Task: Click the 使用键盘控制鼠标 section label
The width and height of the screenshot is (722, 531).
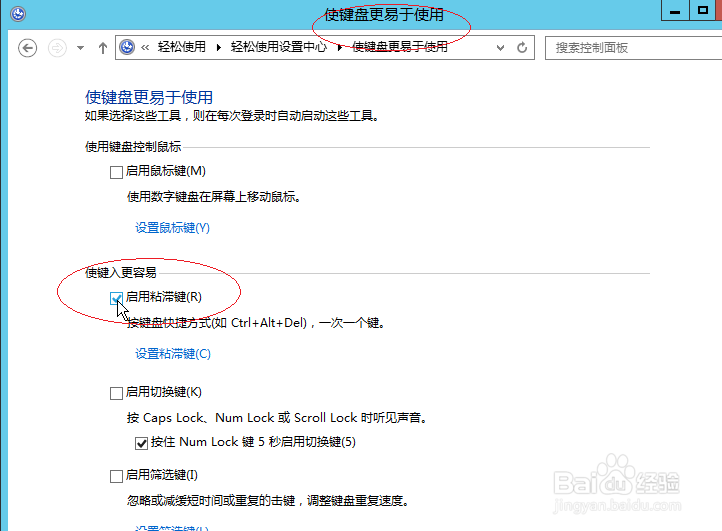Action: coord(133,147)
